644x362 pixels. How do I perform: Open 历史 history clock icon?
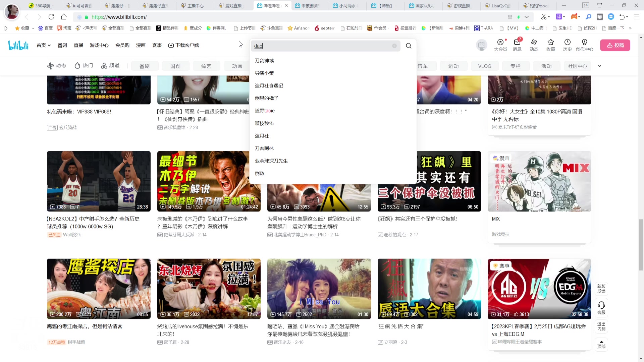(568, 45)
